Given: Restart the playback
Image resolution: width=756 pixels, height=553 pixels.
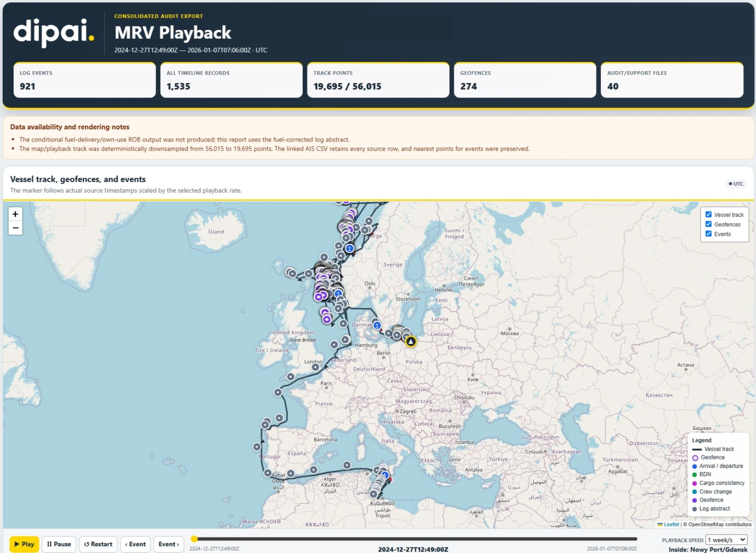Looking at the screenshot, I should (x=98, y=544).
